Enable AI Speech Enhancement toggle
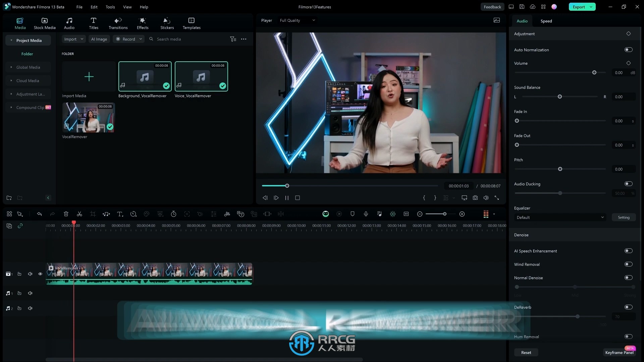The image size is (644, 362). pyautogui.click(x=629, y=251)
